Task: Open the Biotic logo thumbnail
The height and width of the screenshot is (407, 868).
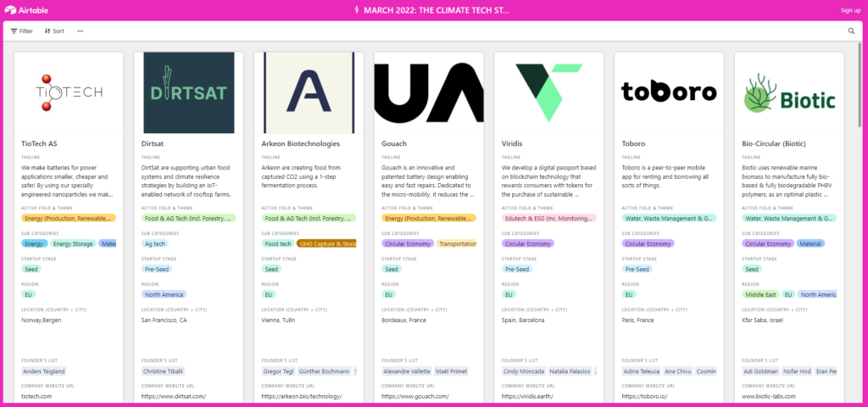Action: pyautogui.click(x=789, y=92)
